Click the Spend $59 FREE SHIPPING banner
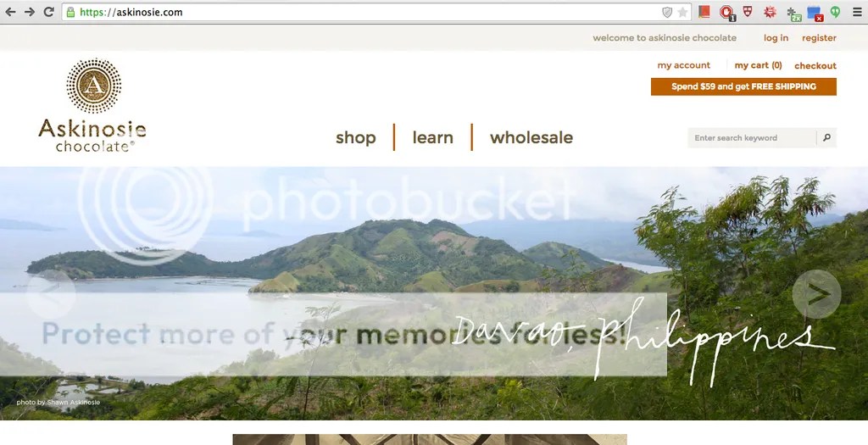This screenshot has width=868, height=445. pyautogui.click(x=743, y=86)
